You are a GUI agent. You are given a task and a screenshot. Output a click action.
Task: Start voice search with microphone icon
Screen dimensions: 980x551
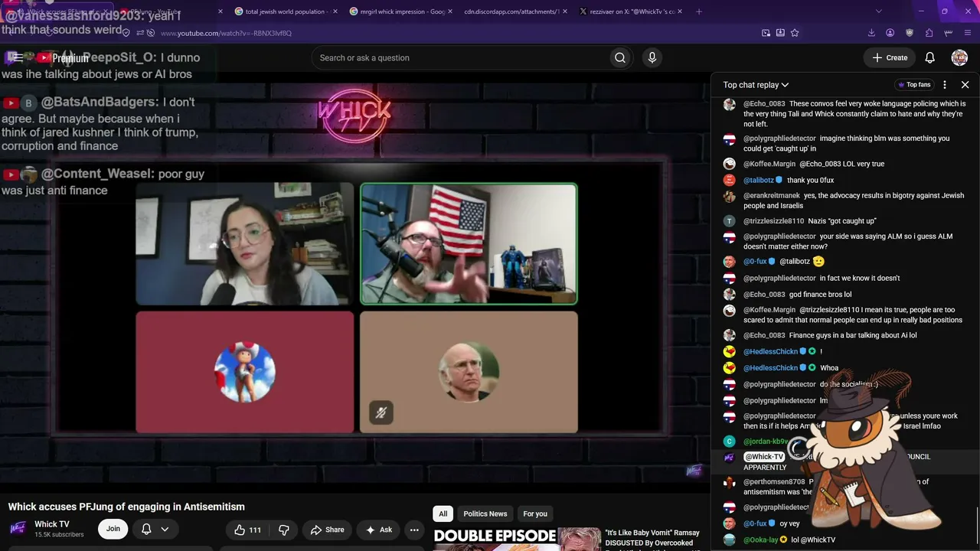pos(652,57)
